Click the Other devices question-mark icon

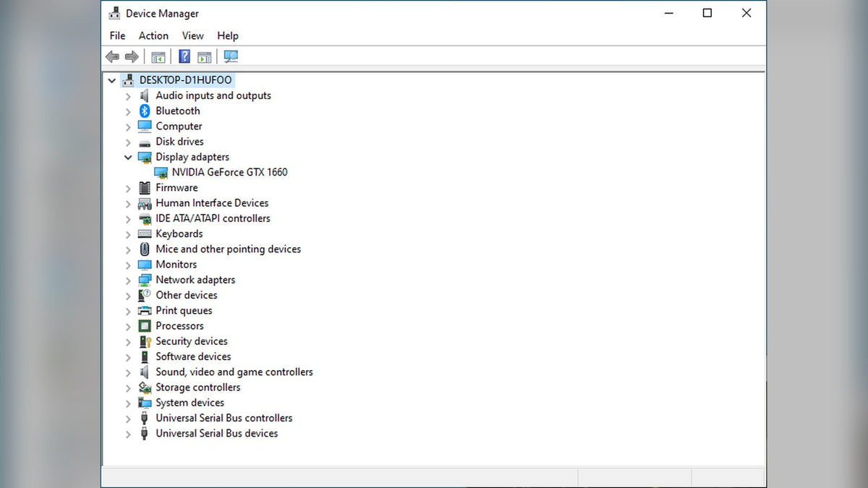(144, 295)
